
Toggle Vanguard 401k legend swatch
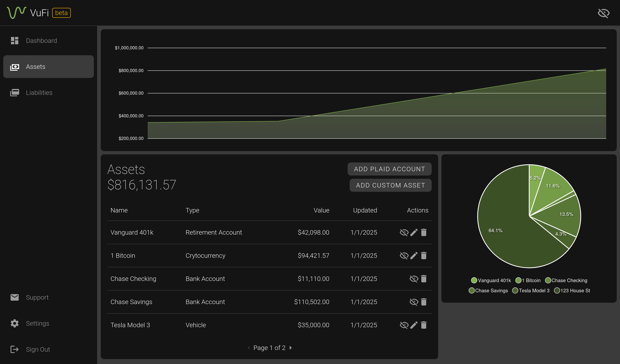(x=474, y=280)
